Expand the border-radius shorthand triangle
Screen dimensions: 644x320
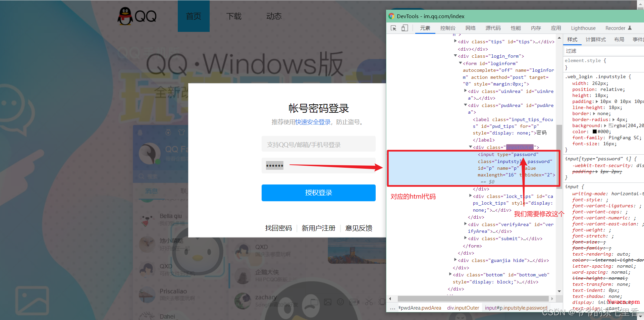point(613,120)
